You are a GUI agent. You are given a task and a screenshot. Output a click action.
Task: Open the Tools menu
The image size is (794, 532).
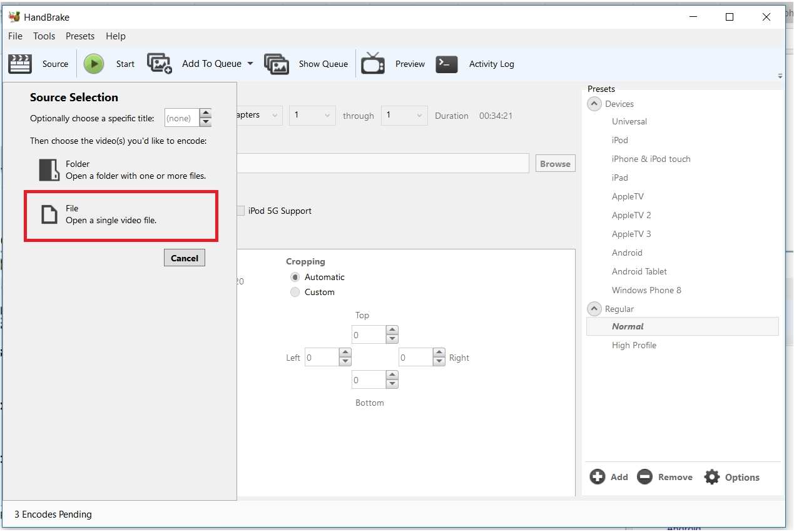tap(44, 36)
